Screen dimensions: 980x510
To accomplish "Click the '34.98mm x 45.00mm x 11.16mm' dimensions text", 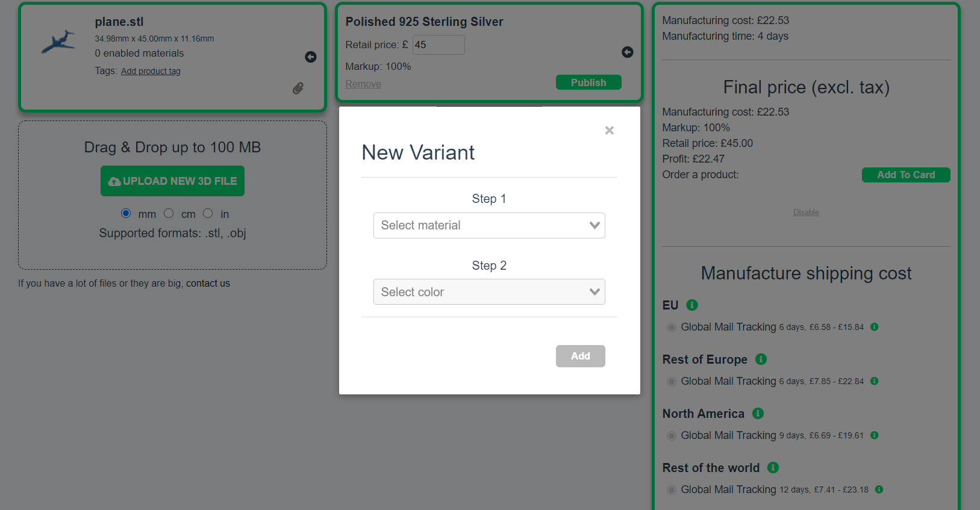I will pyautogui.click(x=154, y=39).
